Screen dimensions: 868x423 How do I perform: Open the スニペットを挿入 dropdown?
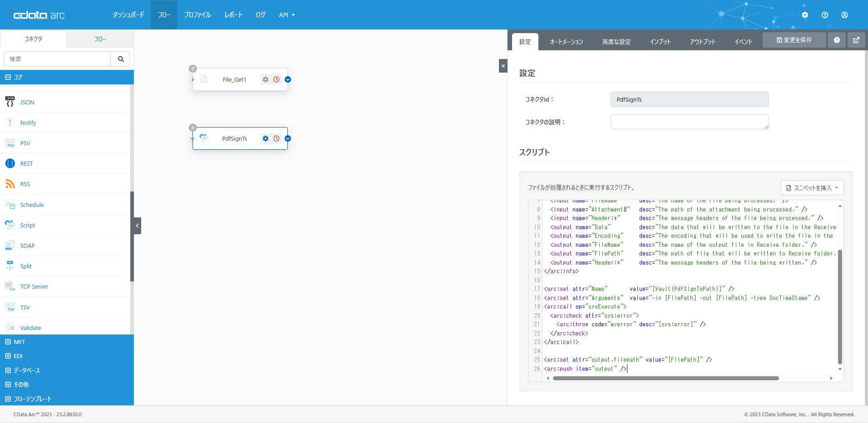[812, 188]
